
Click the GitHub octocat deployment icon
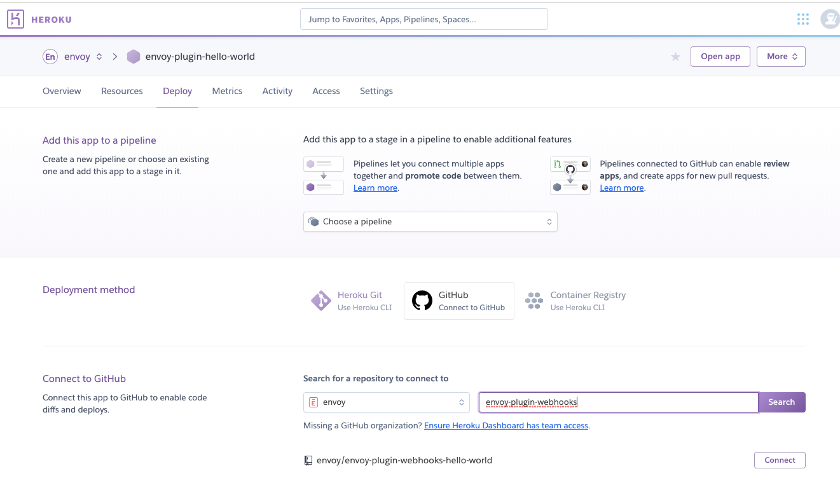[422, 301]
